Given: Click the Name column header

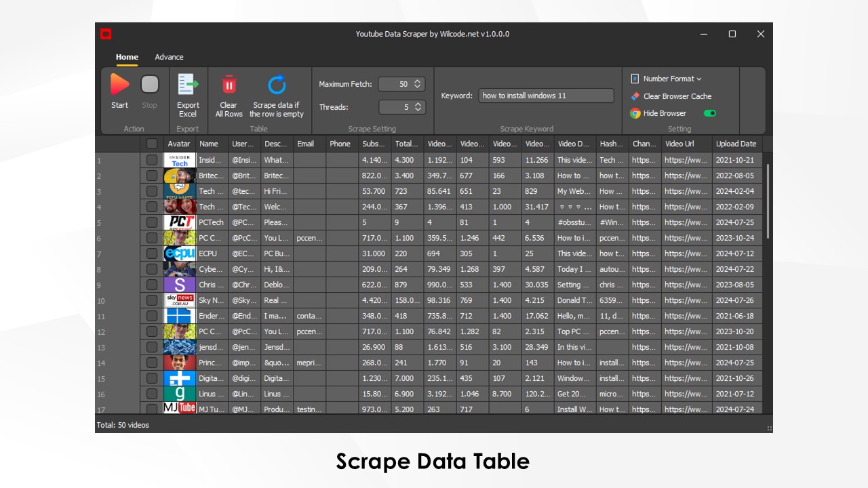Looking at the screenshot, I should tap(212, 144).
